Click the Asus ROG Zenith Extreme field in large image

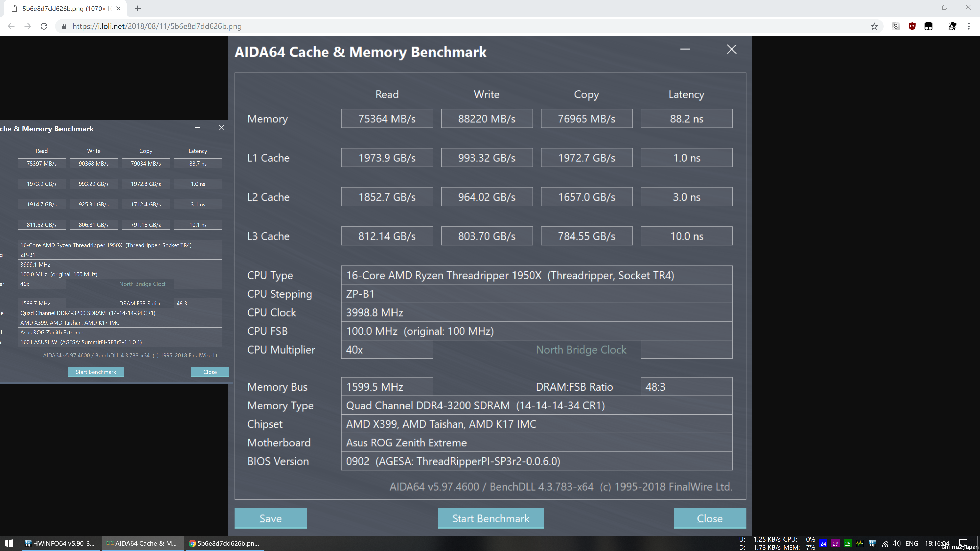pyautogui.click(x=537, y=443)
